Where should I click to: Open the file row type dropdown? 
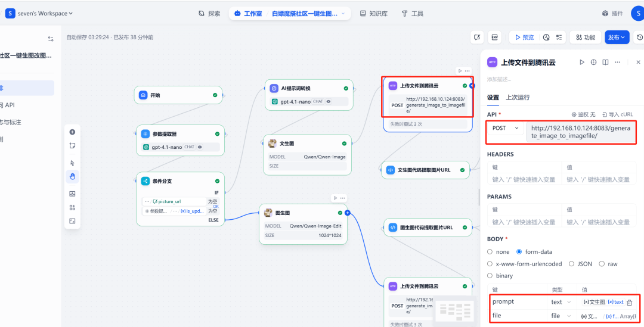point(562,316)
